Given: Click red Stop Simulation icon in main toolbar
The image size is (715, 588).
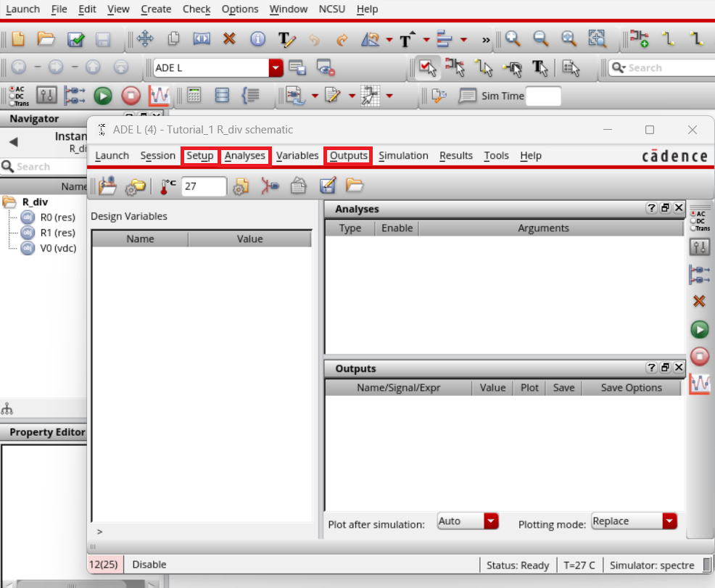Looking at the screenshot, I should (131, 96).
